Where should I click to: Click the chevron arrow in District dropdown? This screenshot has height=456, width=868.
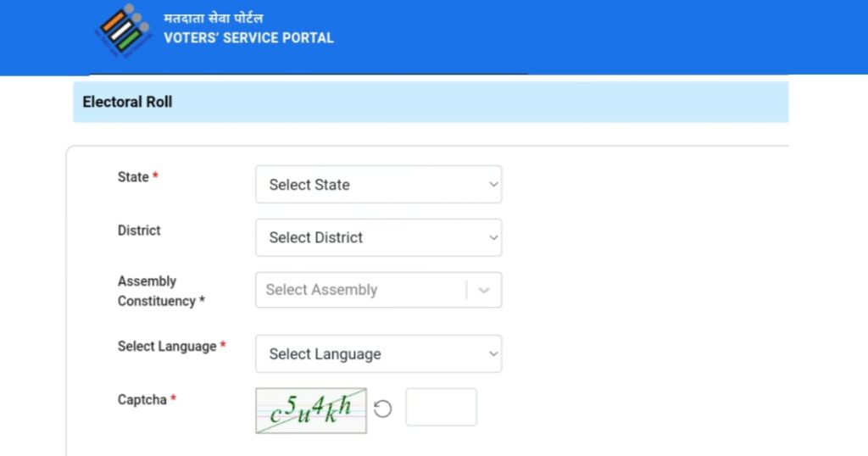493,238
